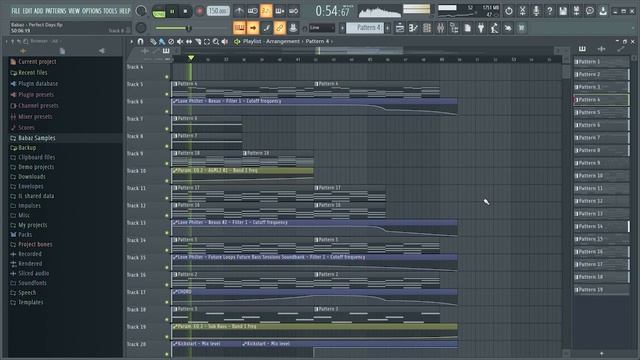Open the playlist view icon
640x360 pixels.
(400, 28)
